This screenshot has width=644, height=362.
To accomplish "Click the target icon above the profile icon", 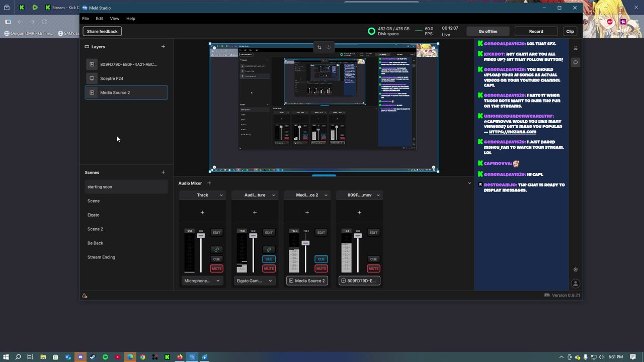I will point(576,269).
